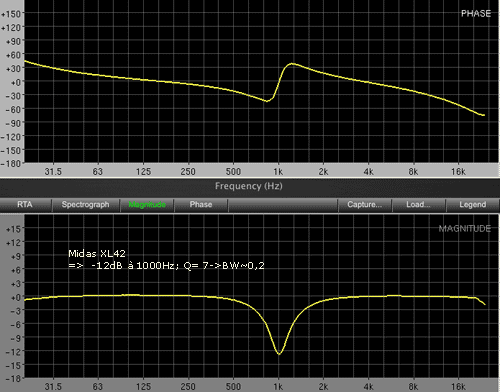Click the MAGNITUDE graph label
This screenshot has height=392, width=500.
[465, 229]
